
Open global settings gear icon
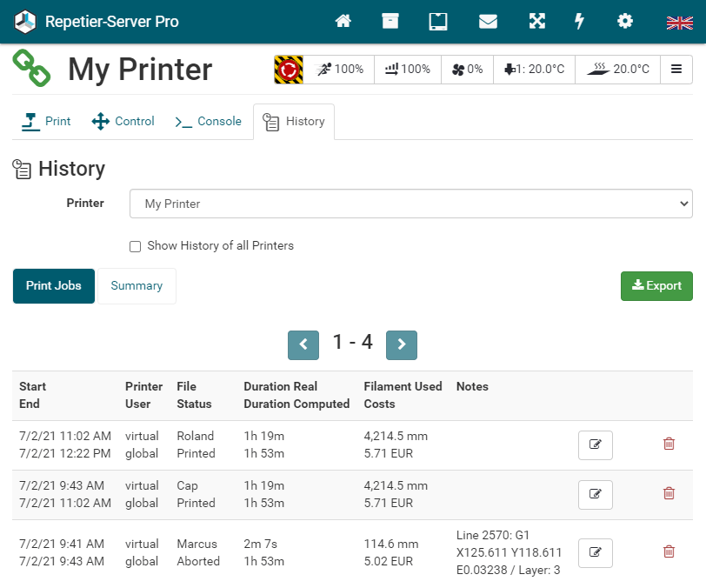(x=625, y=21)
